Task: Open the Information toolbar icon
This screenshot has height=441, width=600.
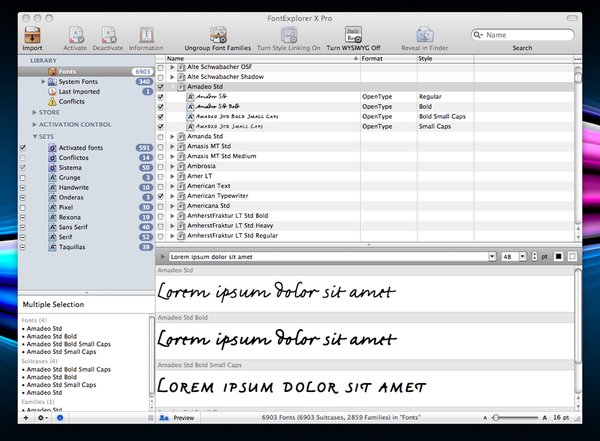Action: click(146, 35)
